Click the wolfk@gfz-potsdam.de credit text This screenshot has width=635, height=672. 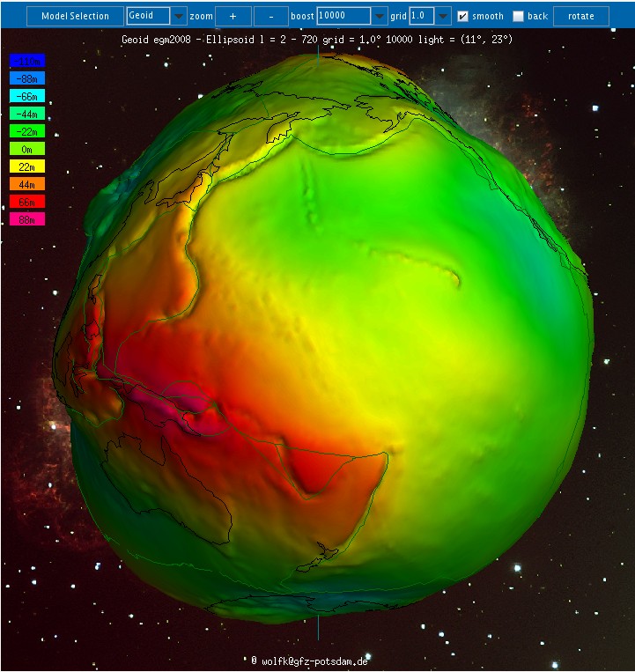click(309, 661)
